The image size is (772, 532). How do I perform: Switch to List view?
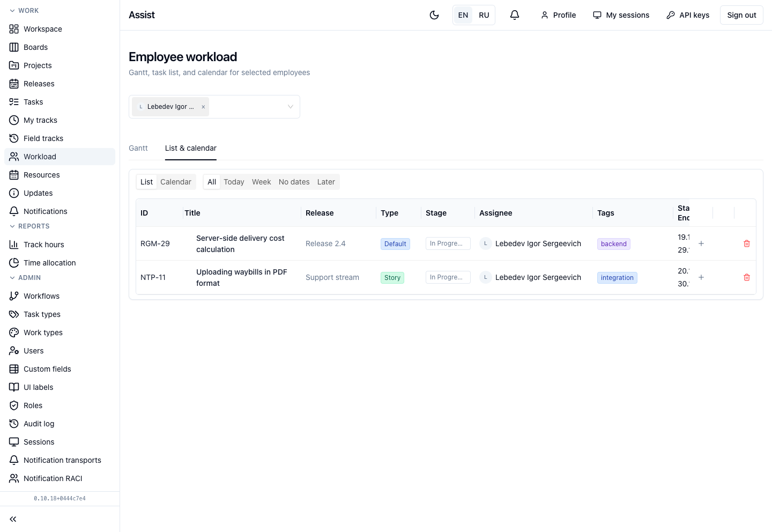[x=146, y=182]
